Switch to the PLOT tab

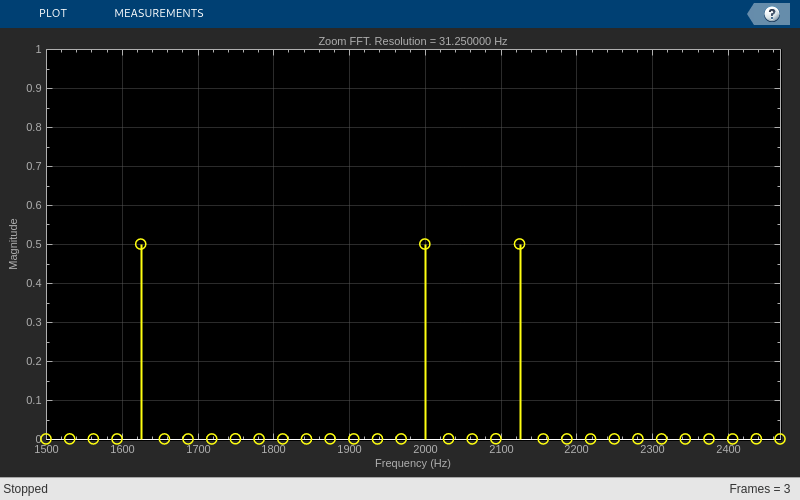[x=53, y=13]
